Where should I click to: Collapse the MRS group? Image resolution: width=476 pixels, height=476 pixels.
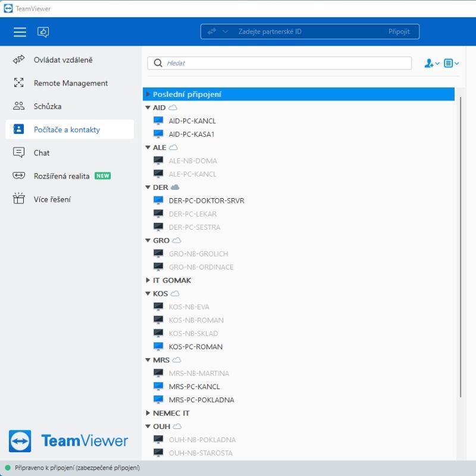coord(148,360)
